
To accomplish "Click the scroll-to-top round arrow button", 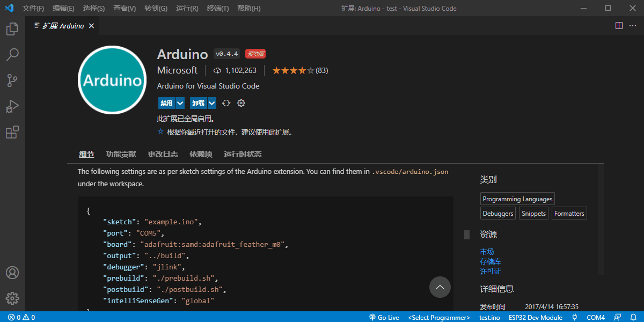I will point(440,287).
